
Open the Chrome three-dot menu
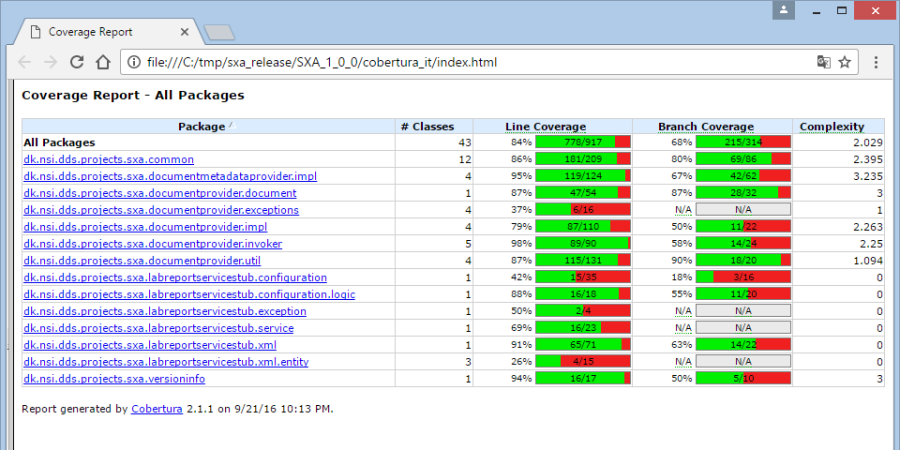pyautogui.click(x=876, y=62)
